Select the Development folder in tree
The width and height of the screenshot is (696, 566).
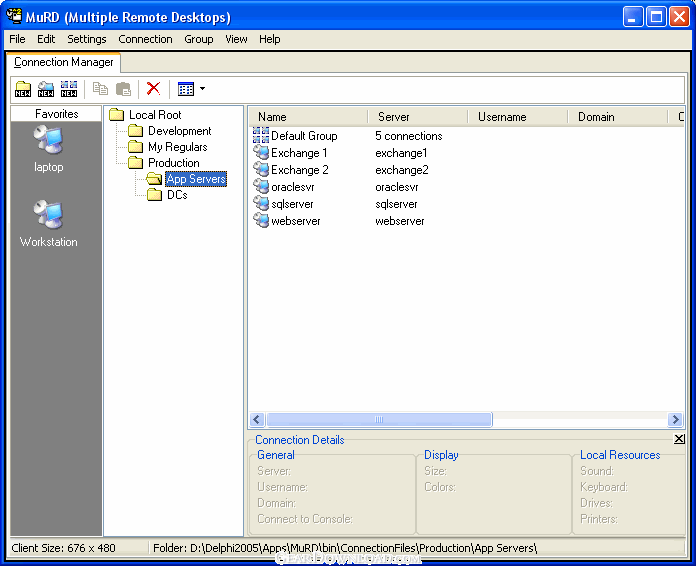[179, 131]
